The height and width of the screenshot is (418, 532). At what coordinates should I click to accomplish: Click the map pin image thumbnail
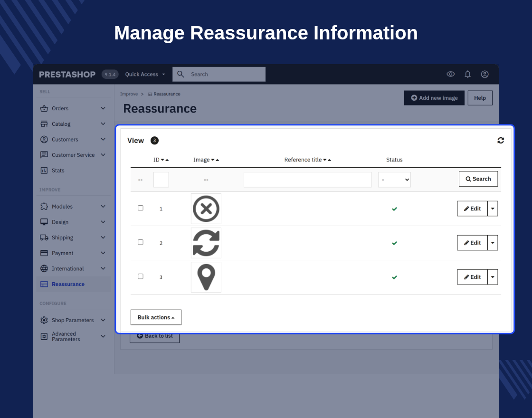206,277
